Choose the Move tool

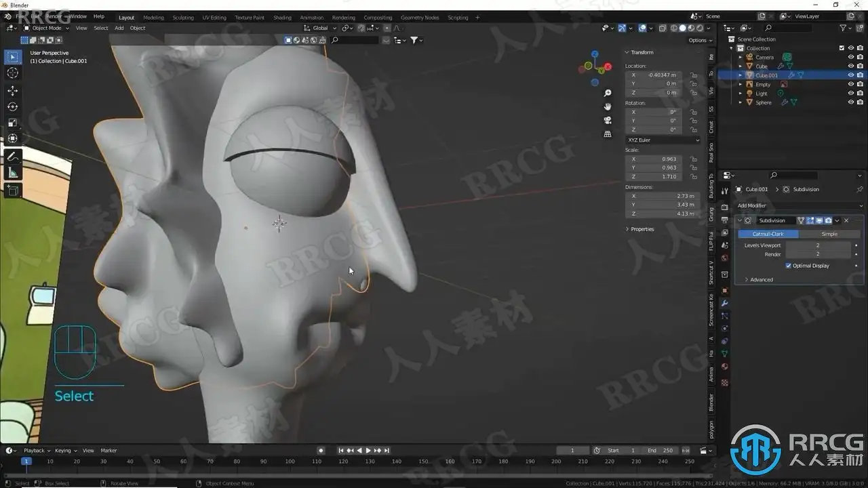coord(12,90)
